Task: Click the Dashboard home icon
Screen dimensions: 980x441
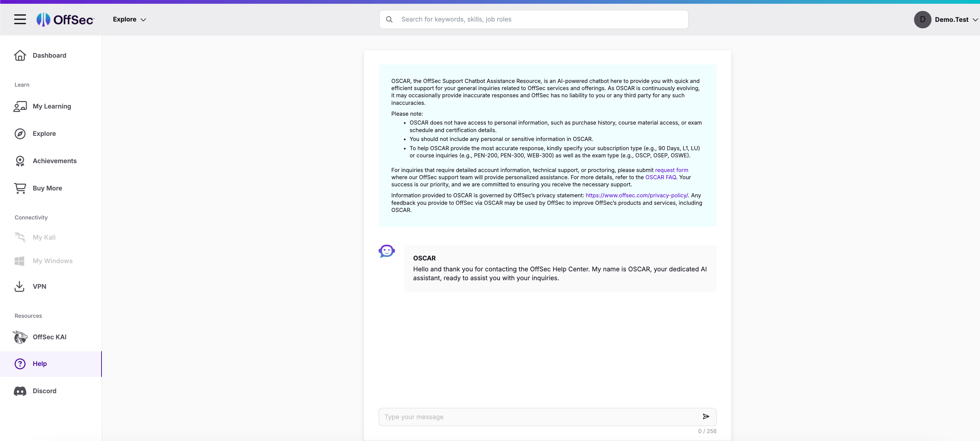Action: tap(20, 56)
